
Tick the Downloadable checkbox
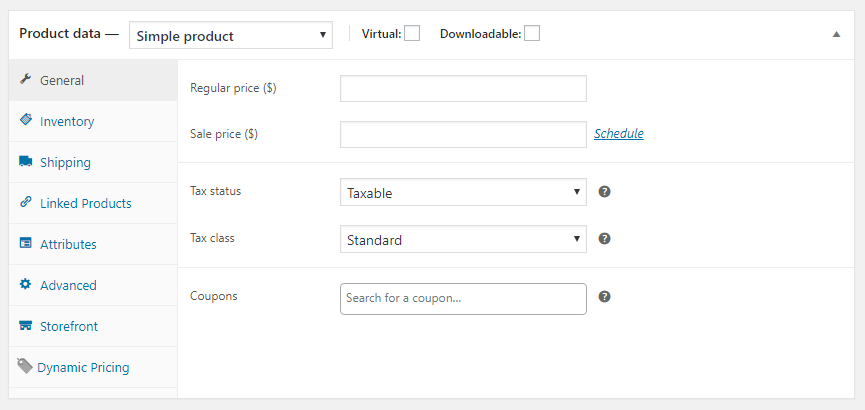point(532,34)
